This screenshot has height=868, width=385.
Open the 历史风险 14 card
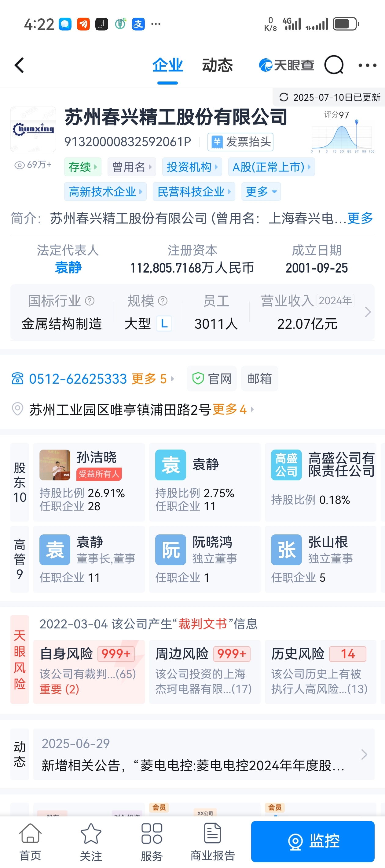pyautogui.click(x=320, y=671)
